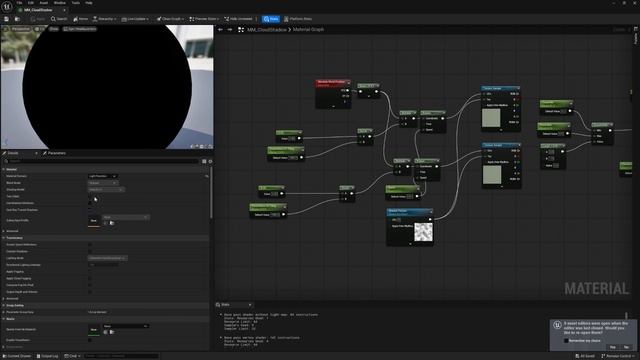Toggle Screen Space Reflections checkbox

(90, 244)
